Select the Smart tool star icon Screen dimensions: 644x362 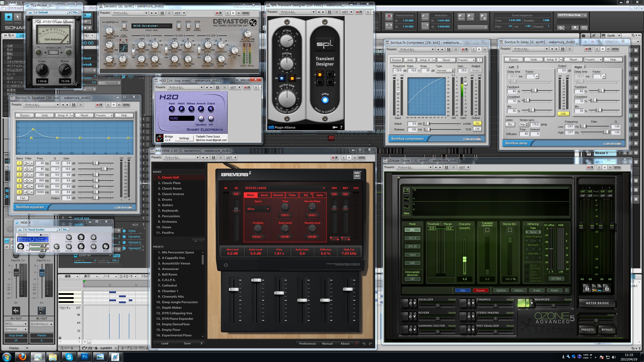point(9,17)
